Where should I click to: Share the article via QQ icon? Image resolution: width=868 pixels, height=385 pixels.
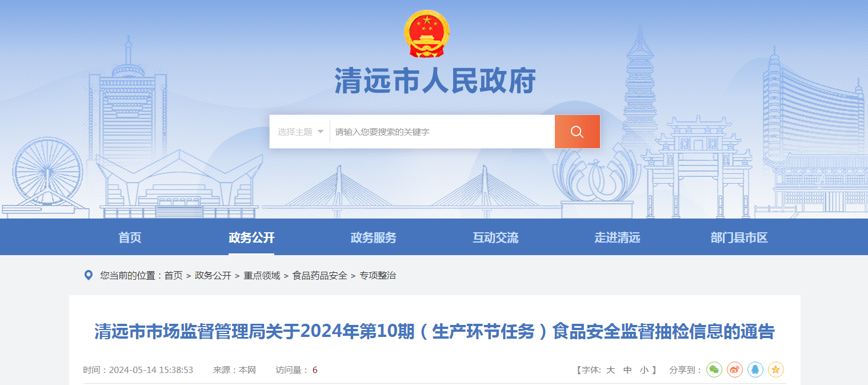coord(755,370)
